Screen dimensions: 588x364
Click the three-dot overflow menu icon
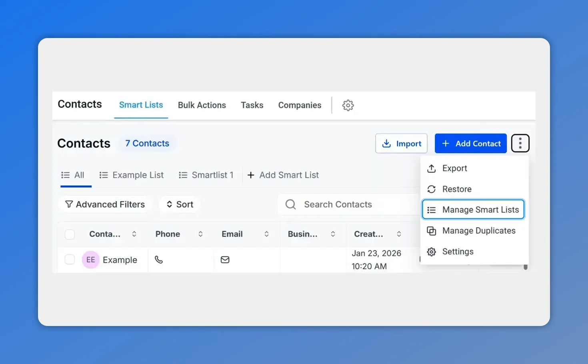(x=520, y=143)
